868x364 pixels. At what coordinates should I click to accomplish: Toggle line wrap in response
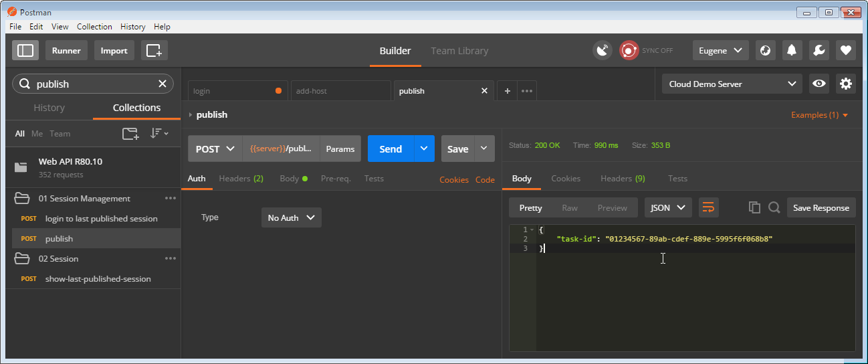click(708, 207)
